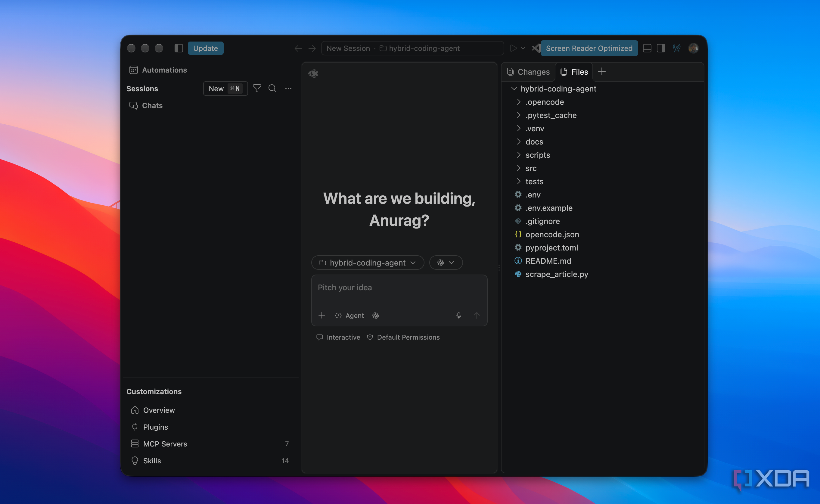Open the Sessions more actions menu
The height and width of the screenshot is (504, 820).
coord(288,88)
